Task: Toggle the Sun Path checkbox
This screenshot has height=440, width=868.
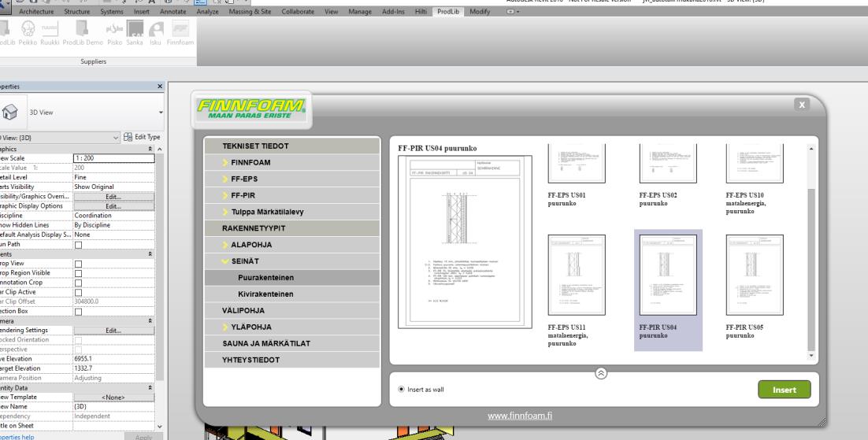Action: pos(79,245)
